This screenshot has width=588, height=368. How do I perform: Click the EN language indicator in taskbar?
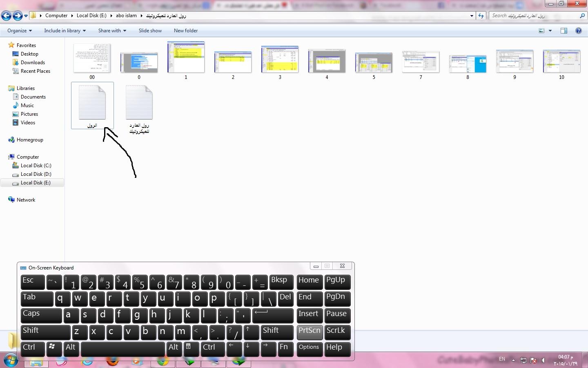502,359
